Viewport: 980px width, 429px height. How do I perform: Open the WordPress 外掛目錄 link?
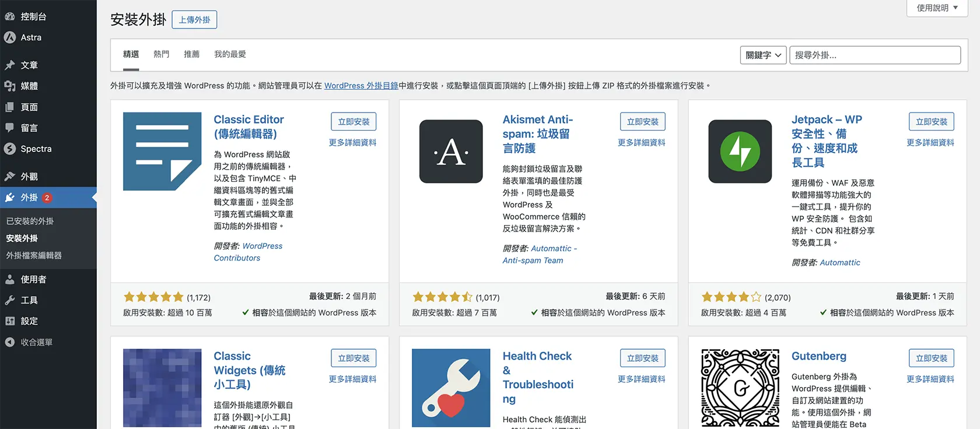pos(361,86)
